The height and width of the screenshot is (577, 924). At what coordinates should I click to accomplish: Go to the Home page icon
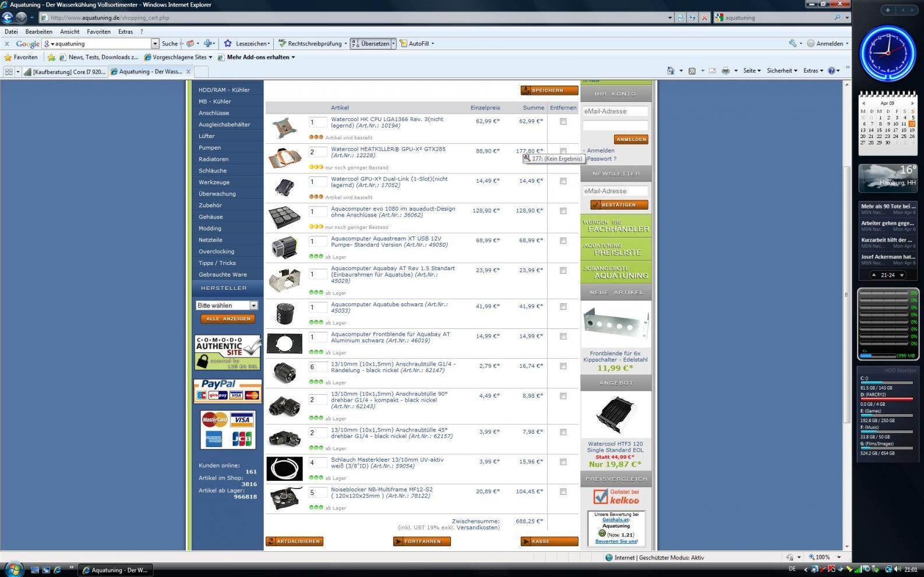pyautogui.click(x=671, y=70)
